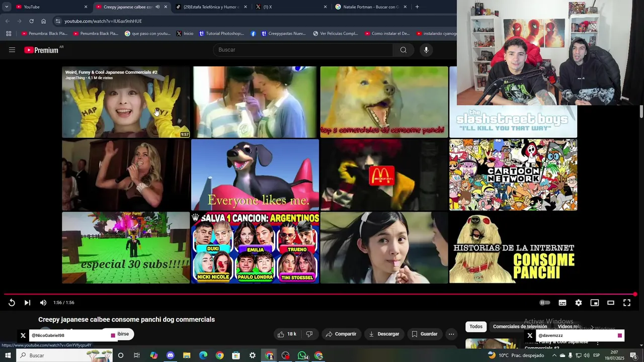
Task: Switch to the (1) X browser tab
Action: coord(291,7)
